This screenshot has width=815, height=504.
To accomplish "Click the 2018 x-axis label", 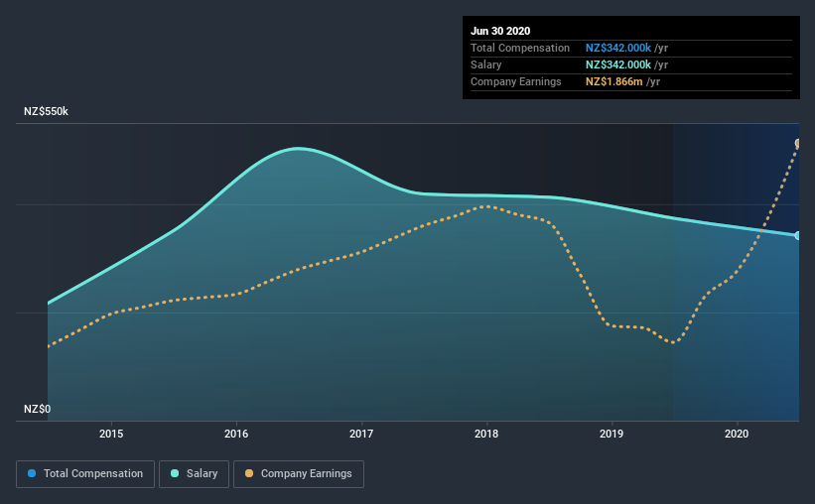I will (x=486, y=434).
